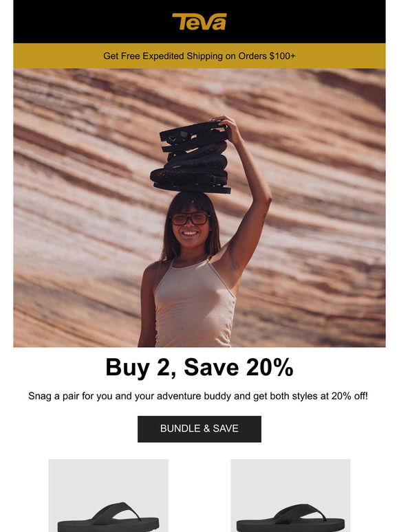Open the right black flip-flop product image
The height and width of the screenshot is (532, 399).
click(x=291, y=518)
